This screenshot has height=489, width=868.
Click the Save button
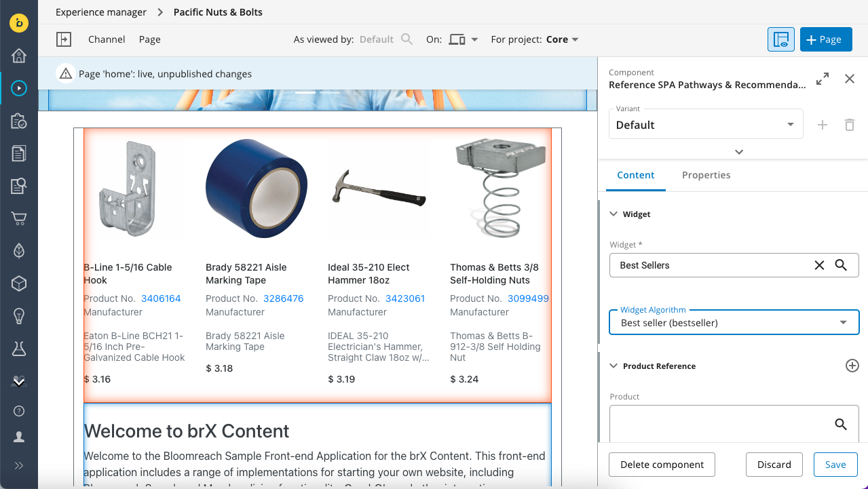click(835, 465)
